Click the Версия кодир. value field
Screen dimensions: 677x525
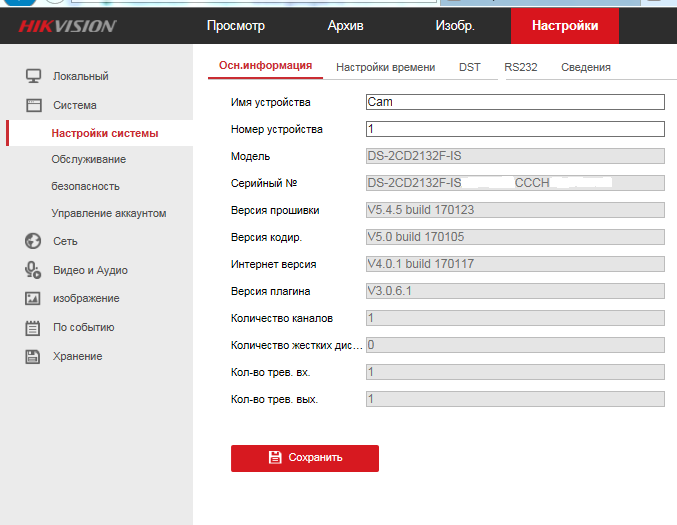click(515, 237)
